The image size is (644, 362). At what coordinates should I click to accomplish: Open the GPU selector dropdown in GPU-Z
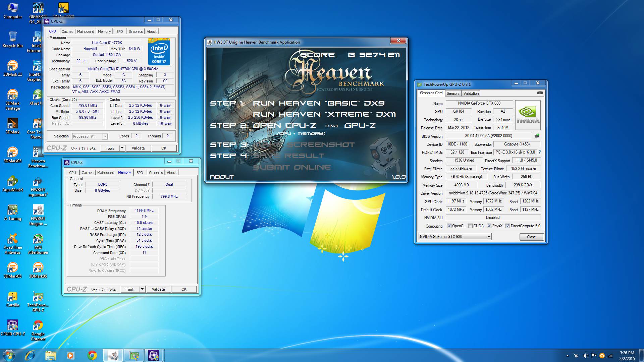pos(454,237)
